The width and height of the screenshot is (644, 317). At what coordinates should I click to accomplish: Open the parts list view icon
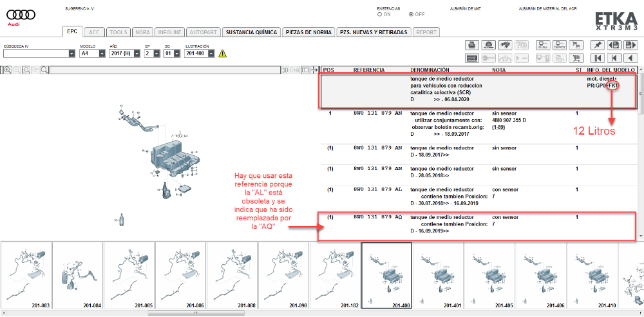(x=472, y=58)
